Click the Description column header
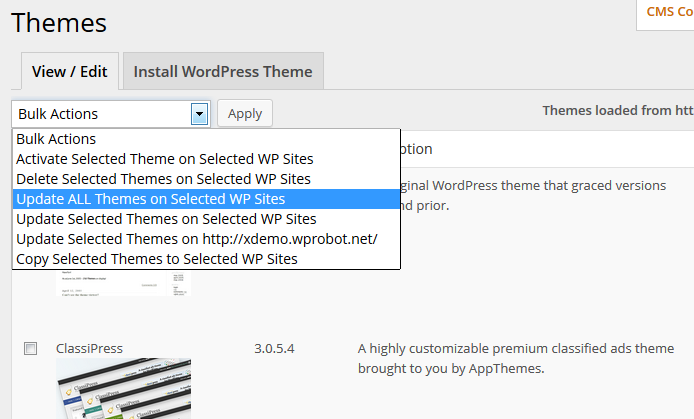The image size is (694, 419). 416,149
